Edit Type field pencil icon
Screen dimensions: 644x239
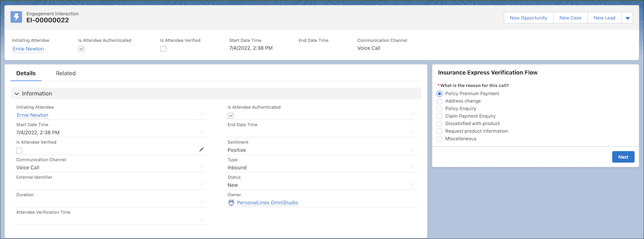pyautogui.click(x=412, y=167)
